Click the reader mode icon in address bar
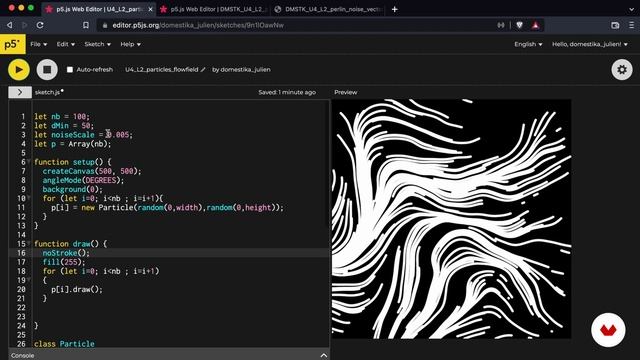Viewport: 640px width, 360px height. tap(501, 25)
